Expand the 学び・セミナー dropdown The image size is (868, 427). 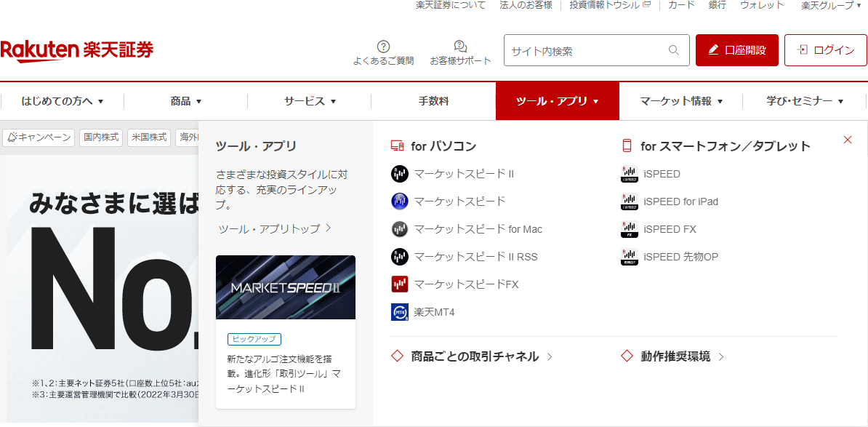tap(805, 101)
